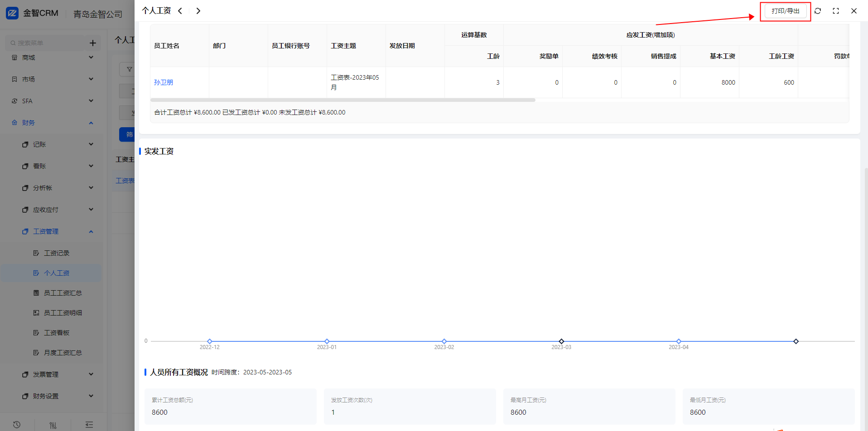This screenshot has width=868, height=431.
Task: Click 记账 icon in sidebar
Action: (25, 144)
